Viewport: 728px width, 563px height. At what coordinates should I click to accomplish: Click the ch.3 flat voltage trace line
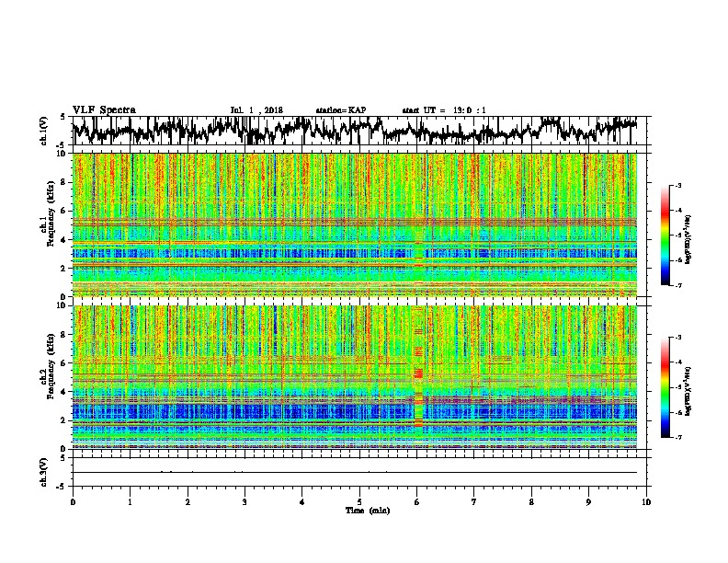tap(355, 473)
